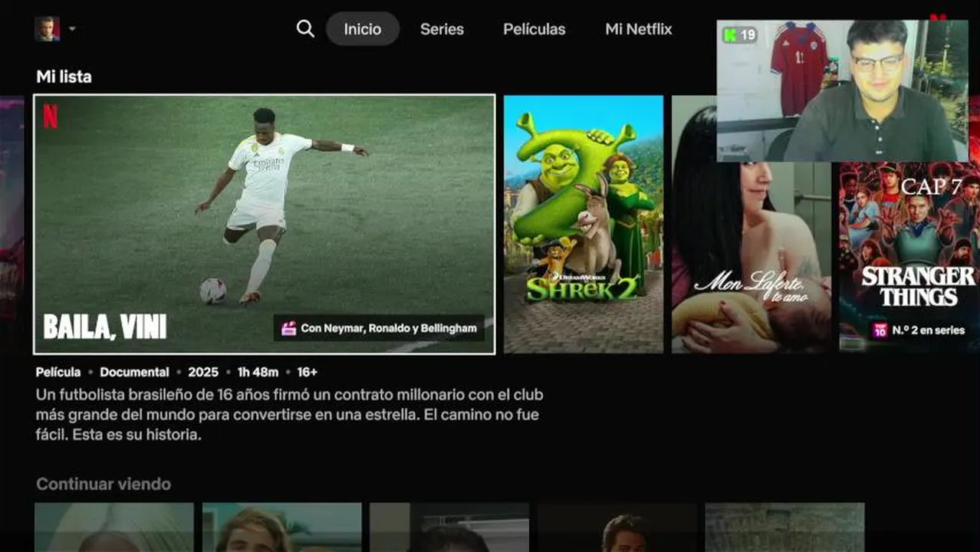Go to Mi Netflix tab

(x=639, y=29)
